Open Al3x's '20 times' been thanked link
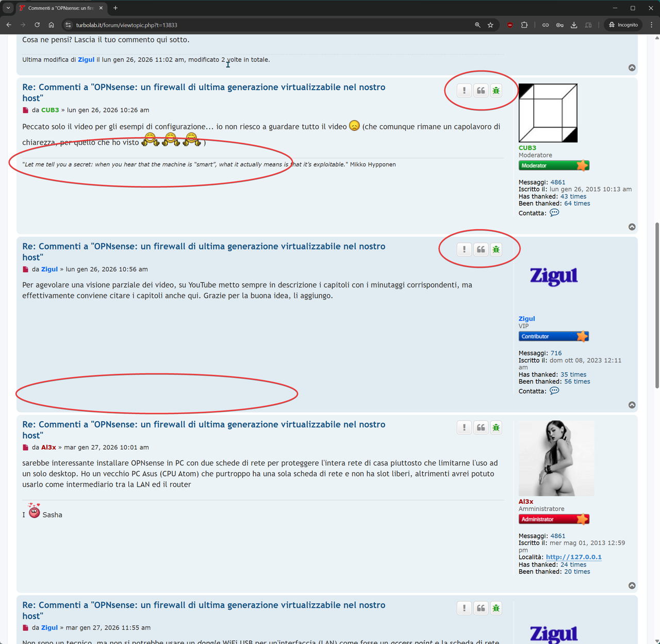 pyautogui.click(x=577, y=571)
